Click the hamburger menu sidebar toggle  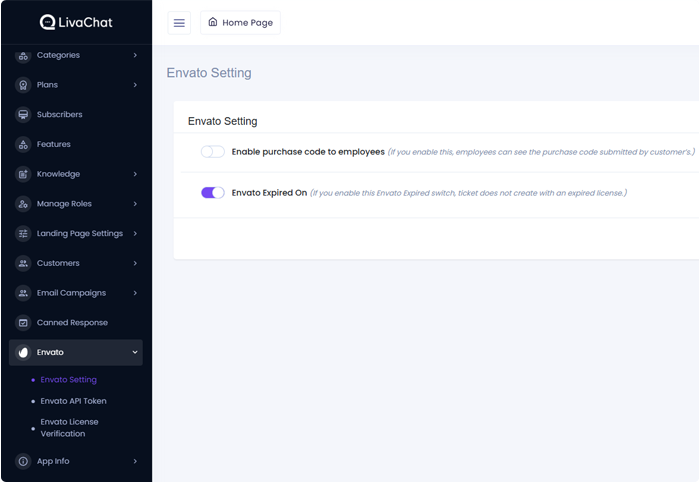click(179, 23)
